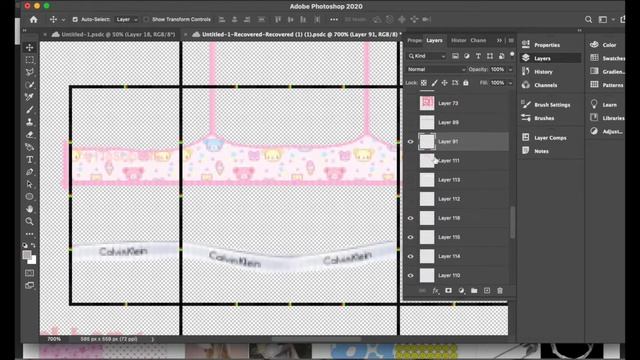Select the Ellipse shape tool

pyautogui.click(x=29, y=197)
